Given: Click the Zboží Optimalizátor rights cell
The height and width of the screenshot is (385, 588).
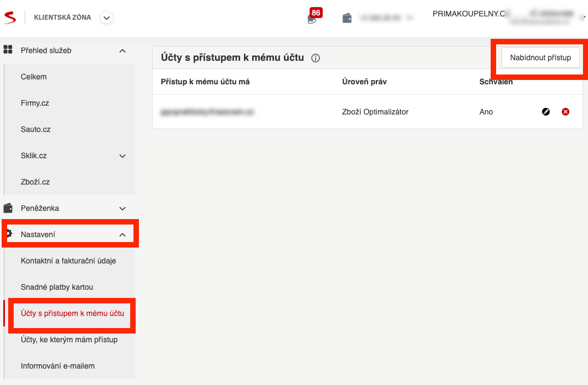Looking at the screenshot, I should point(375,112).
